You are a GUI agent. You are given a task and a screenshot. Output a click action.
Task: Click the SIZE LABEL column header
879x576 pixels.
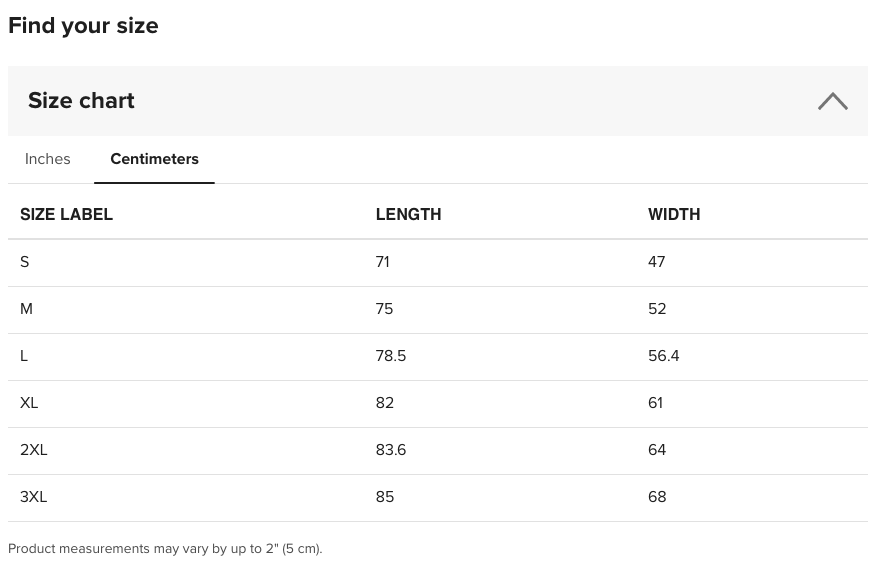click(66, 215)
